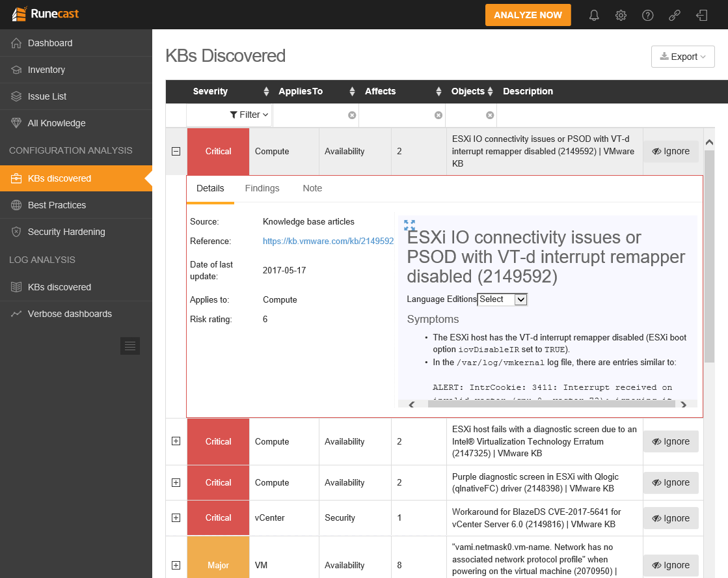The height and width of the screenshot is (578, 728).
Task: Expand the BlazeDS CVE-2017-5641 row
Action: click(x=176, y=518)
